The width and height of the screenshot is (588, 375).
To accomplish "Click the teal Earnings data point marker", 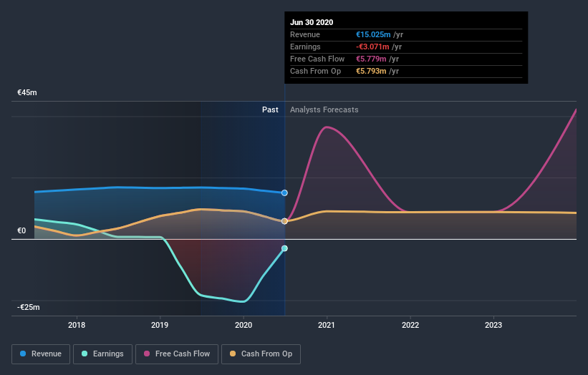I will (x=284, y=248).
